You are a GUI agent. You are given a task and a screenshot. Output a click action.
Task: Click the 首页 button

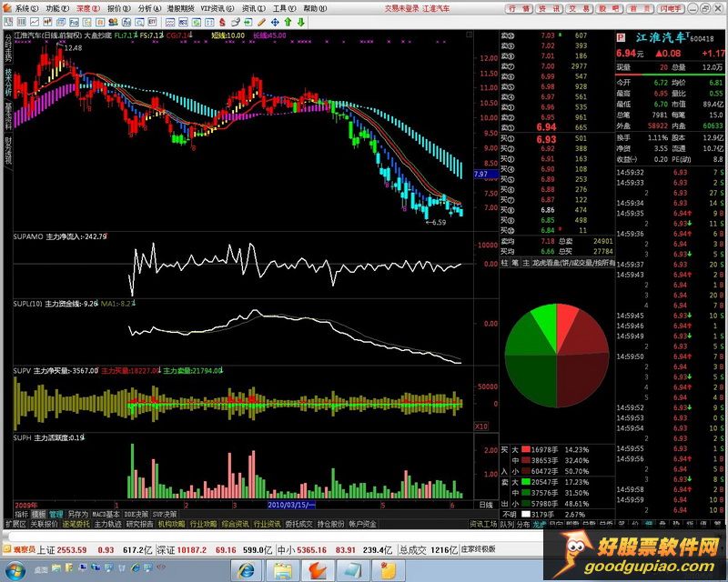coord(640,8)
